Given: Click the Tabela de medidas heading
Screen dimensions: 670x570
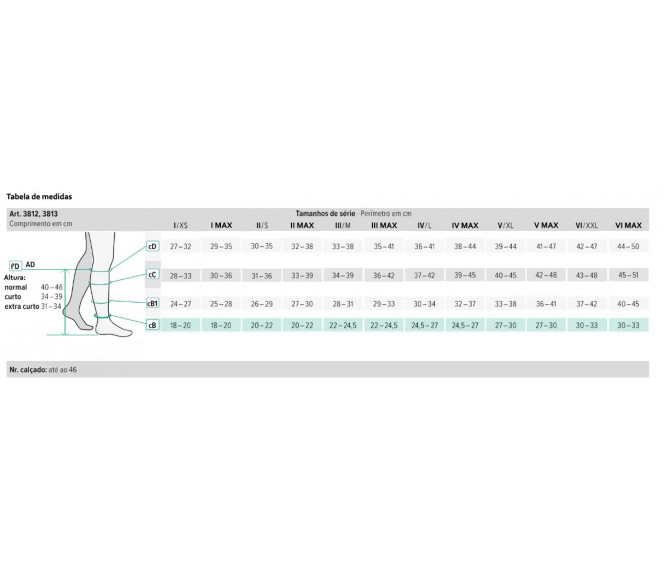Looking at the screenshot, I should click(x=39, y=198).
